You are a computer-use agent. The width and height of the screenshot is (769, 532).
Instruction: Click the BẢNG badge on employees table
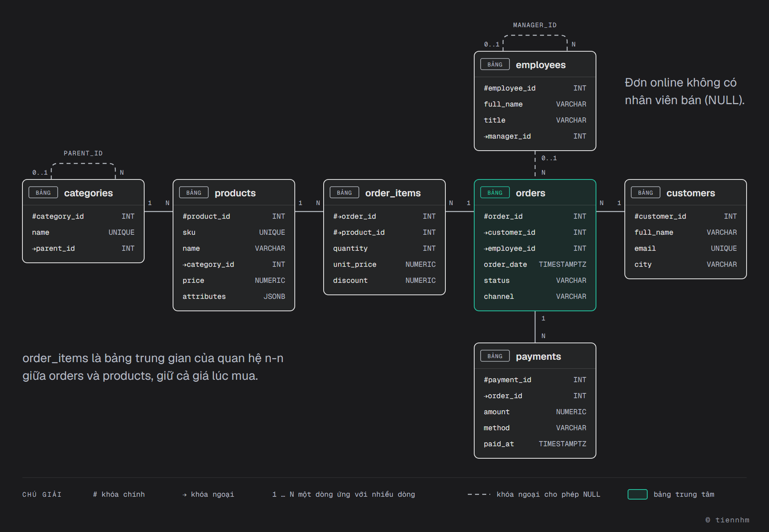click(x=495, y=64)
